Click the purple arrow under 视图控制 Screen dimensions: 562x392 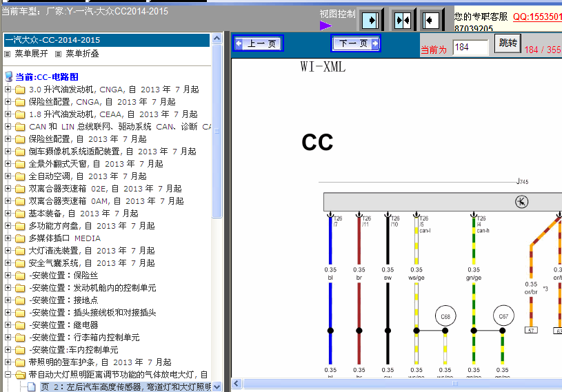pyautogui.click(x=325, y=25)
